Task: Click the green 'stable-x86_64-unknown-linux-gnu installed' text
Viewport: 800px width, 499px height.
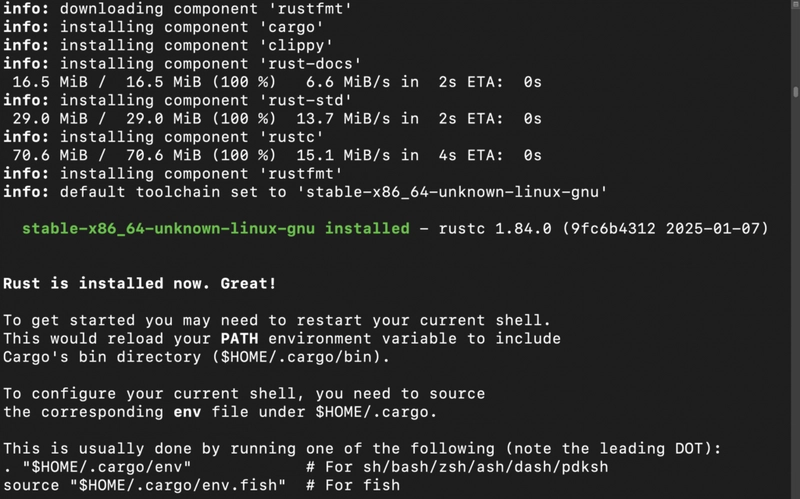Action: [215, 228]
